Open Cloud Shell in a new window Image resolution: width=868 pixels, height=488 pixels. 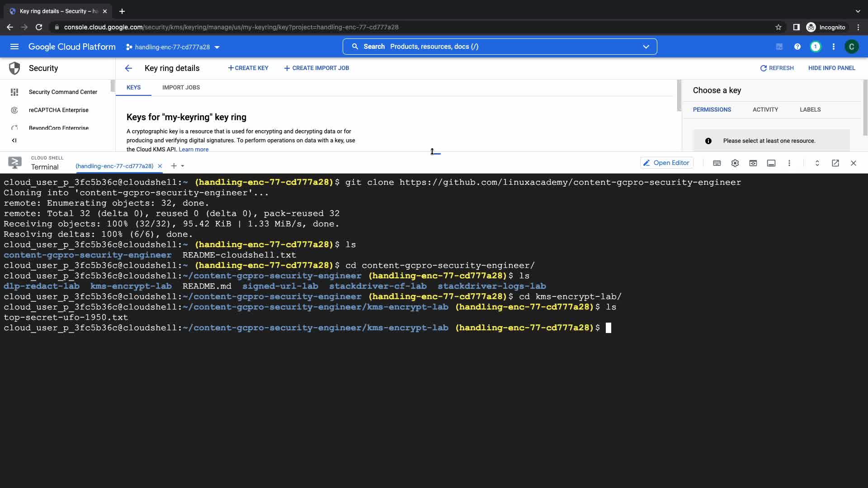pos(835,163)
